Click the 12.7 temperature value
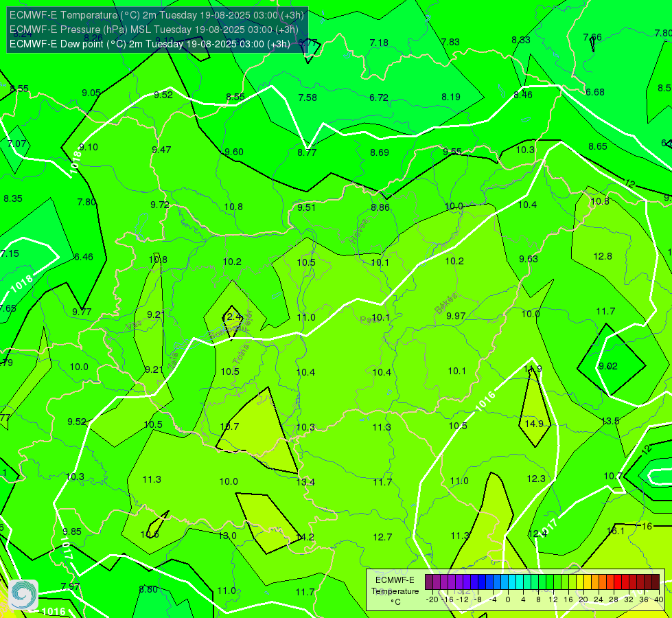 (382, 537)
